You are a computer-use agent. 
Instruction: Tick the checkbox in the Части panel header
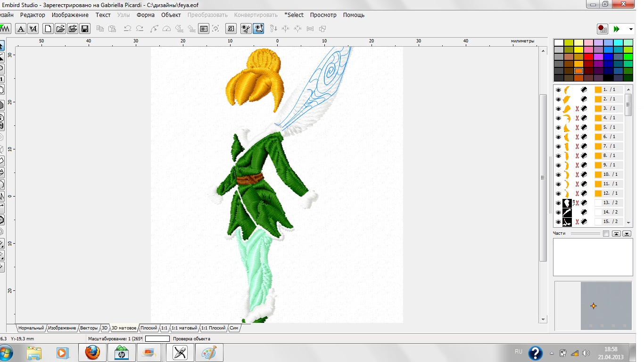(606, 234)
